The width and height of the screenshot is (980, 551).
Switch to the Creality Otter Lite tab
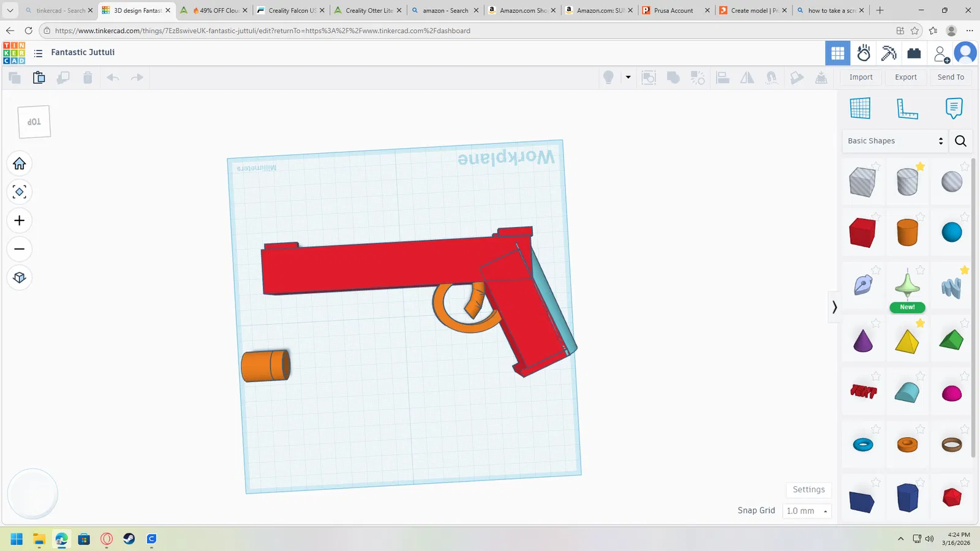point(368,10)
